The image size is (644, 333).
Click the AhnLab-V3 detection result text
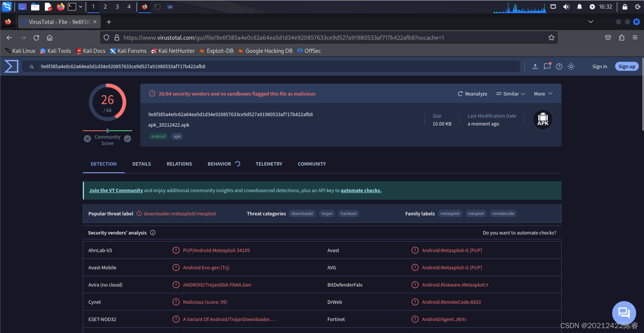[x=216, y=250]
